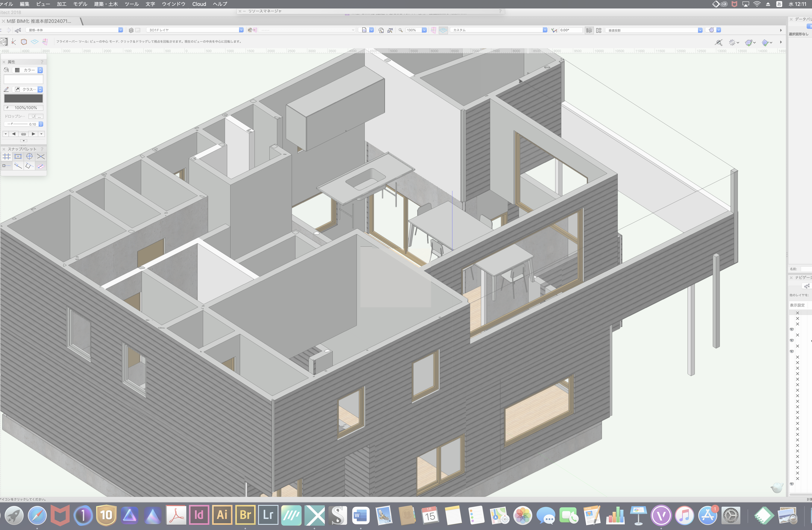Toggle Snap to Object icon
The height and width of the screenshot is (530, 812).
pos(18,157)
